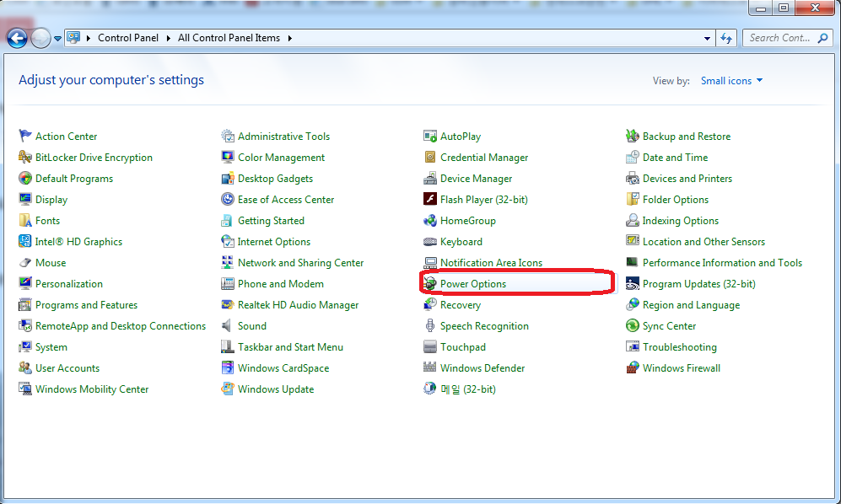The image size is (841, 504).
Task: Expand the arrow after Control Panel breadcrumb
Action: pos(169,38)
